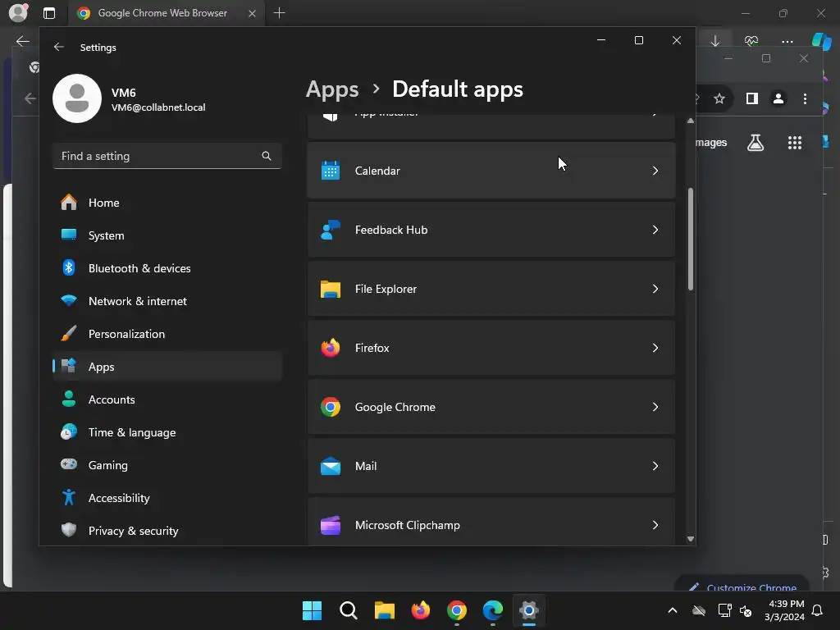Open Edge browser essentials heart icon
The height and width of the screenshot is (630, 840).
751,41
